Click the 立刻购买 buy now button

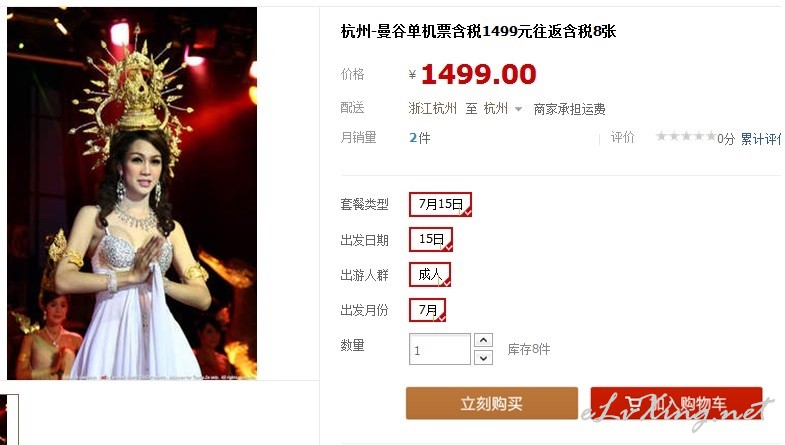[x=492, y=403]
